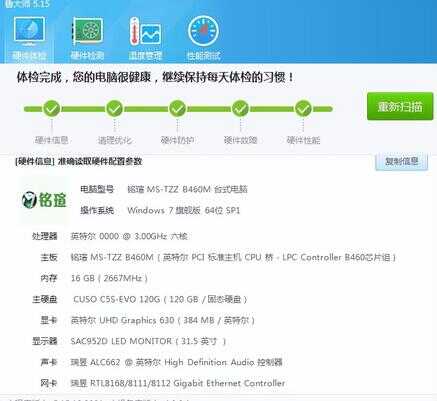This screenshot has width=437, height=401.
Task: Click the Windows 7 旗舰版 64位 SP1 text
Action: click(184, 211)
